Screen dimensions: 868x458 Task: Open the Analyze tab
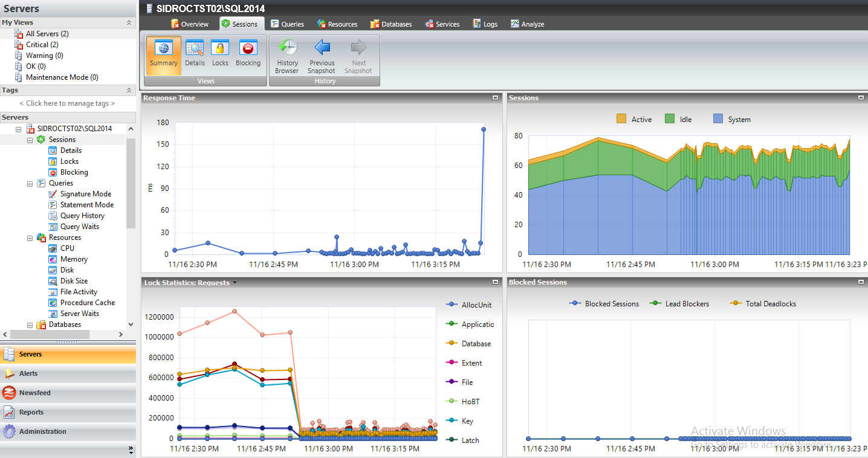[527, 24]
